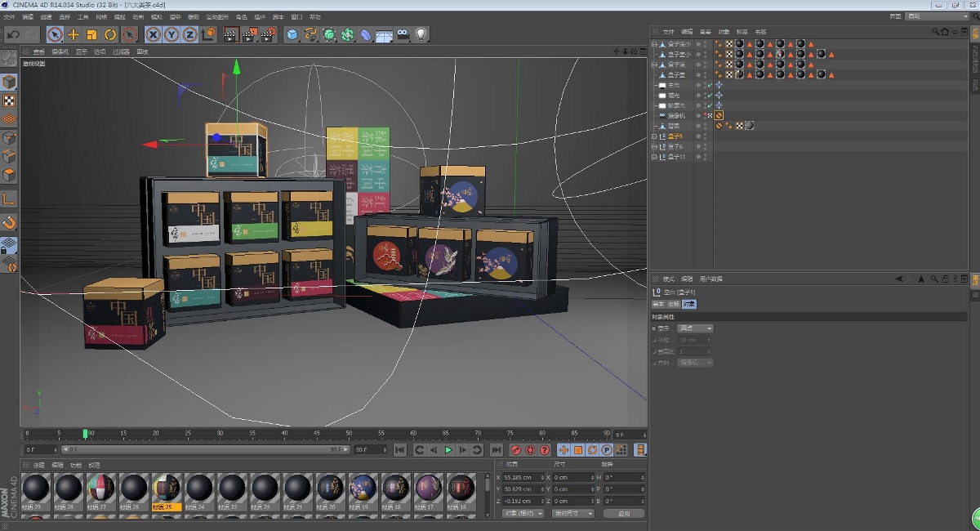Image resolution: width=980 pixels, height=531 pixels.
Task: Open the 标签 menu in object manager
Action: click(742, 32)
